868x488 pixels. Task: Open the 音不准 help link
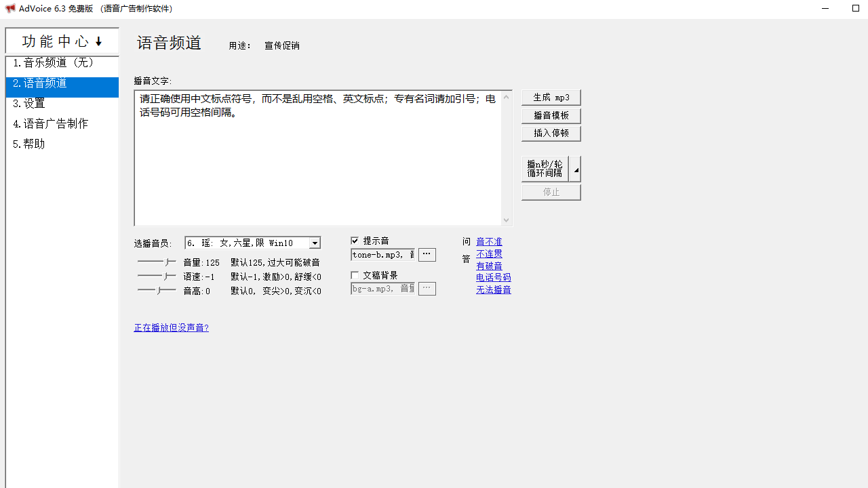(x=489, y=242)
